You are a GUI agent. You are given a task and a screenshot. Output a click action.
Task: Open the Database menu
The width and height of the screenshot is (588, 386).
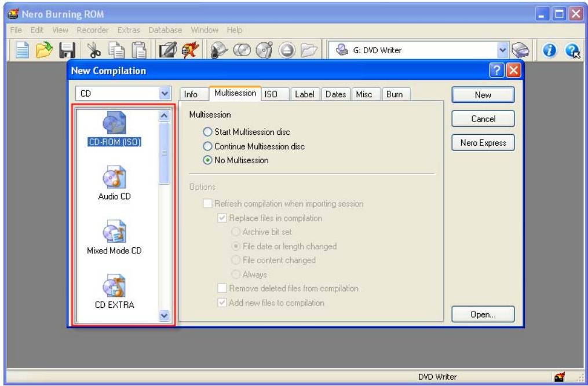[165, 30]
